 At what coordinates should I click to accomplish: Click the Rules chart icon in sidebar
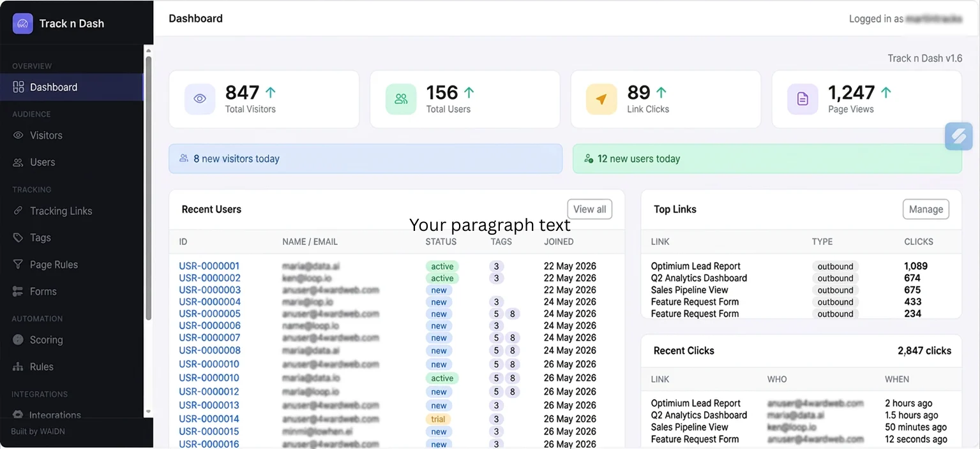(x=19, y=366)
